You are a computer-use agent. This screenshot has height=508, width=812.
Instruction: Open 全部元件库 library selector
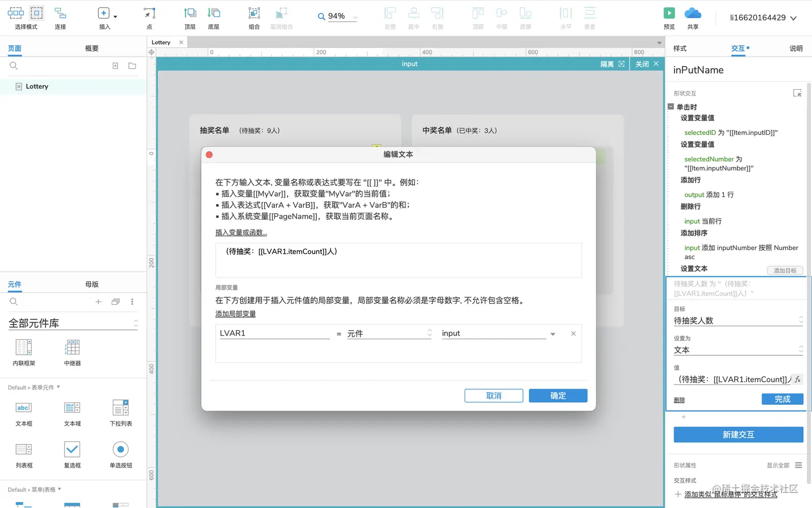[x=73, y=323]
